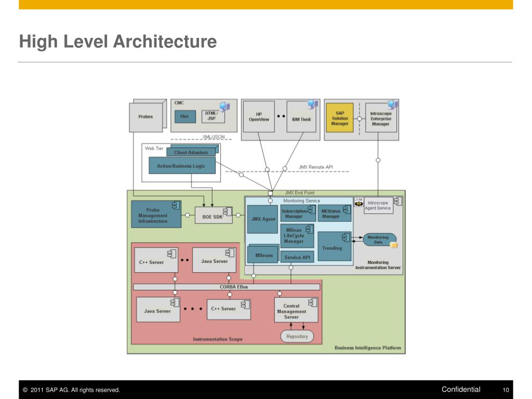
Task: Select the Service API box
Action: pyautogui.click(x=297, y=257)
